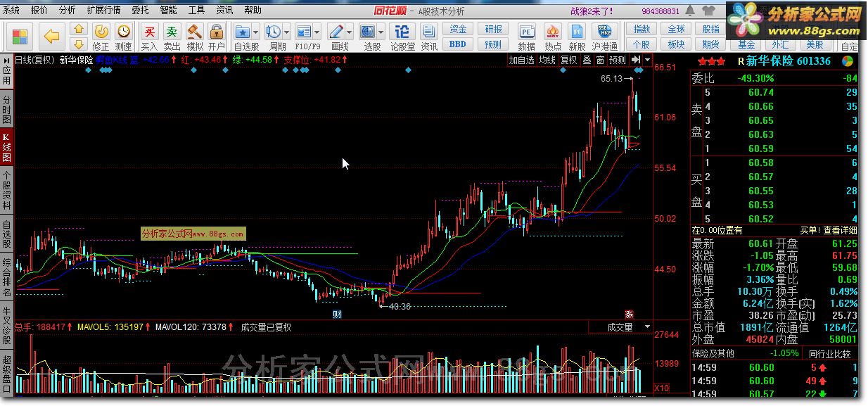Image resolution: width=868 pixels, height=406 pixels.
Task: Open the 综合排名 side tab
Action: pos(6,277)
